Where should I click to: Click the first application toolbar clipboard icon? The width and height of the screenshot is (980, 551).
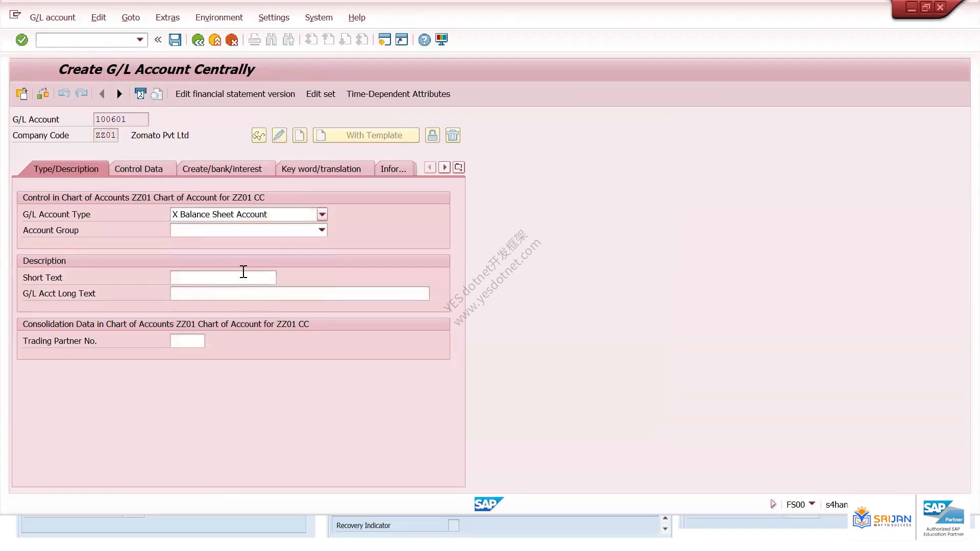(22, 94)
